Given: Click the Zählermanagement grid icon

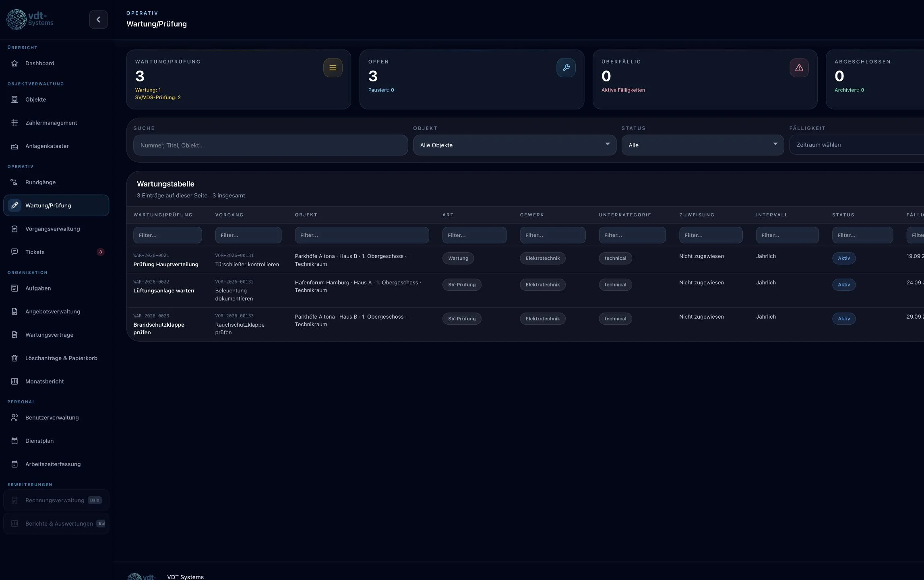Looking at the screenshot, I should click(14, 123).
